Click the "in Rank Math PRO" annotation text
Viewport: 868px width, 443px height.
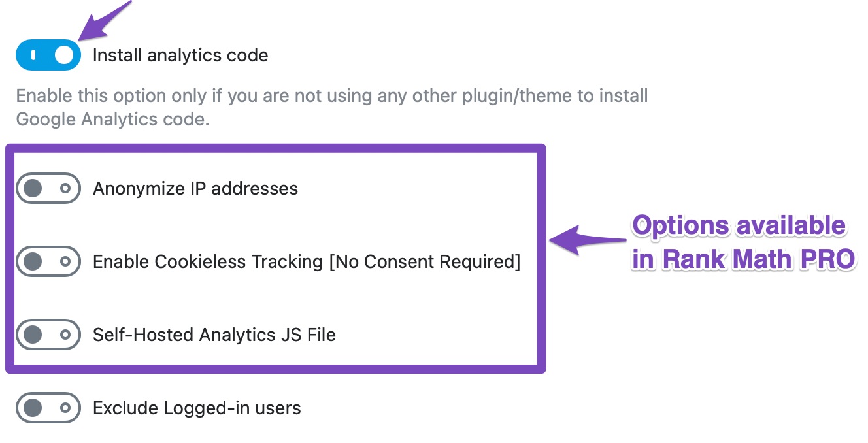tap(744, 259)
